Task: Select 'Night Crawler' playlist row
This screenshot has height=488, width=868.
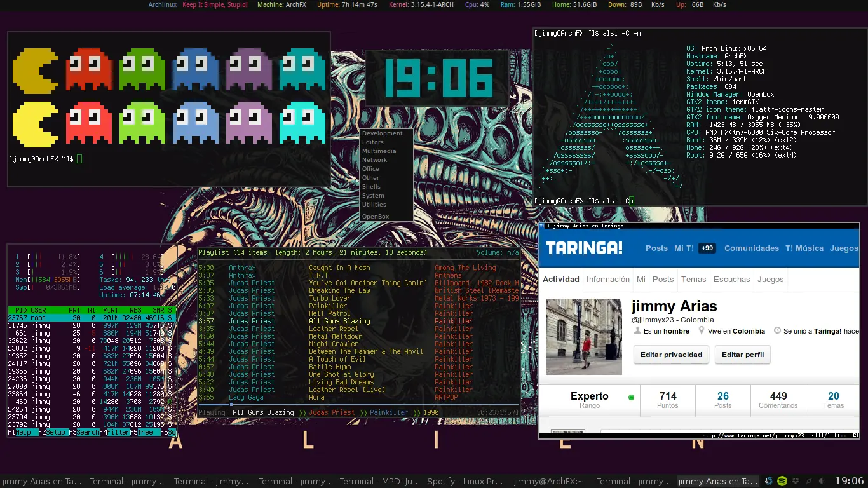Action: point(358,344)
